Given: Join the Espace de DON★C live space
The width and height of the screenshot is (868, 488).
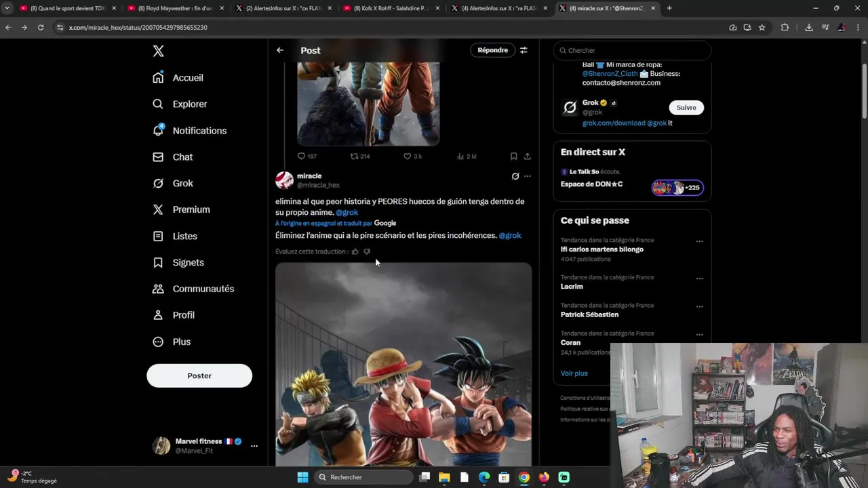Looking at the screenshot, I should (591, 184).
